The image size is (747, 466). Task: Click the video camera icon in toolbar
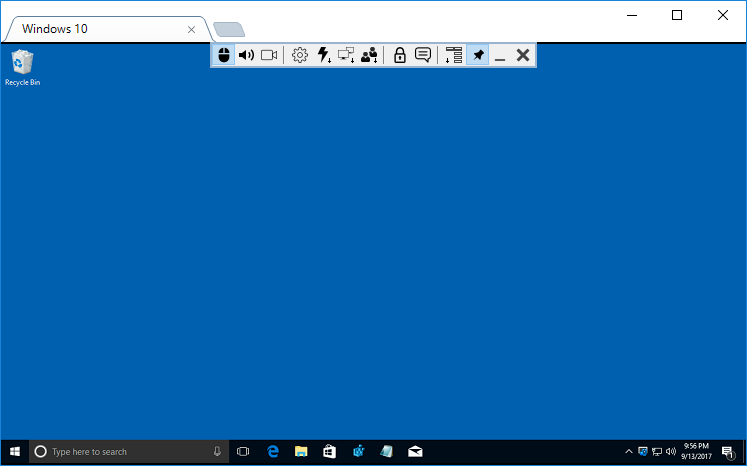pos(269,56)
